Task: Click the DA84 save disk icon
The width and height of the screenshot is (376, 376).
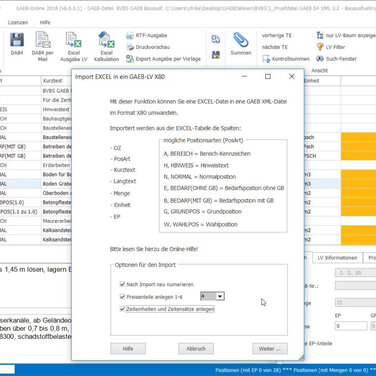Action: click(x=17, y=40)
